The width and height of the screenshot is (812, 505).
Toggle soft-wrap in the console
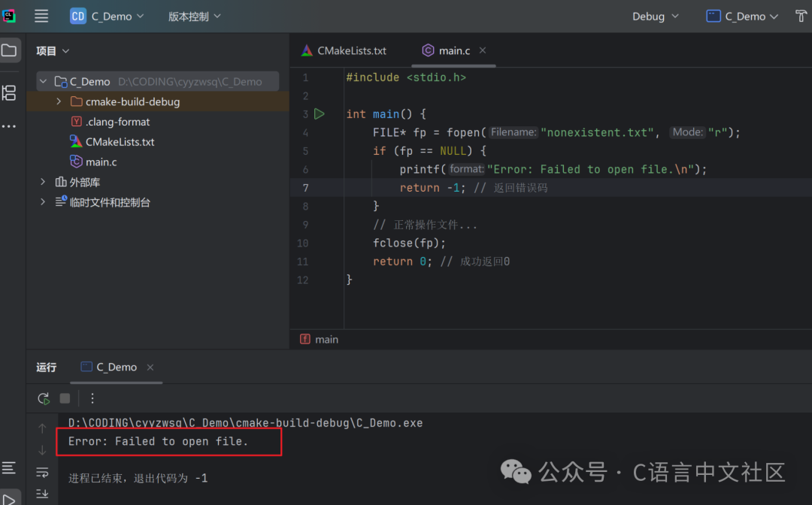pos(42,472)
